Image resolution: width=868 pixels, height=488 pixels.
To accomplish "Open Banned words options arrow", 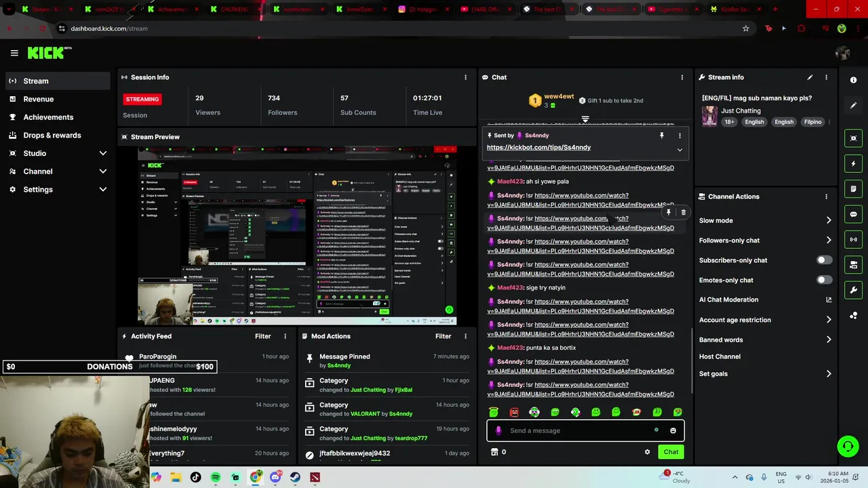I will pyautogui.click(x=829, y=340).
